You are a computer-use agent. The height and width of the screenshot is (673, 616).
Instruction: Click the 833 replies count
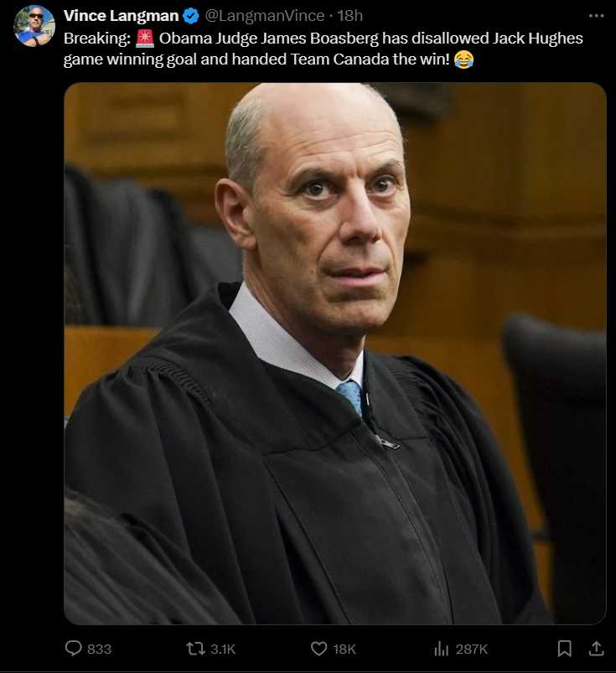coord(99,649)
